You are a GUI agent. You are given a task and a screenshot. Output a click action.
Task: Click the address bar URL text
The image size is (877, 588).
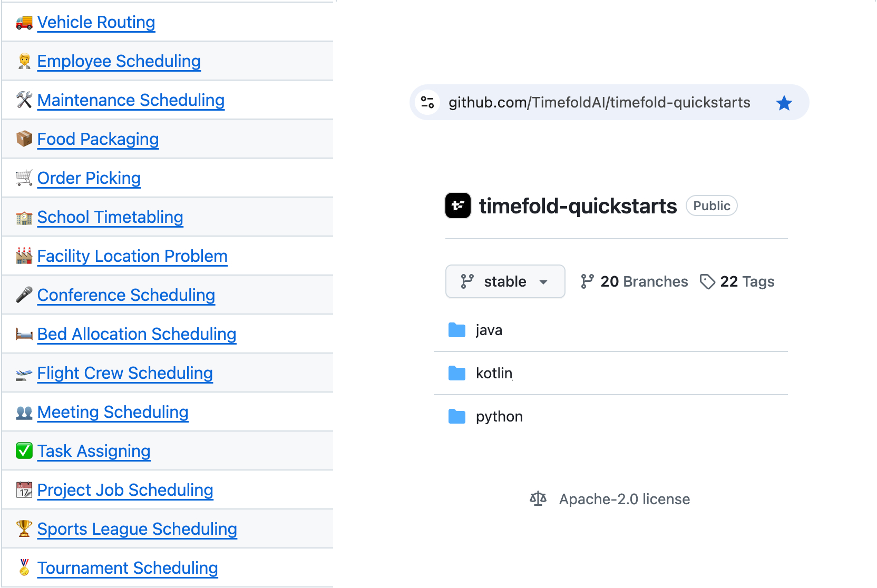click(599, 102)
